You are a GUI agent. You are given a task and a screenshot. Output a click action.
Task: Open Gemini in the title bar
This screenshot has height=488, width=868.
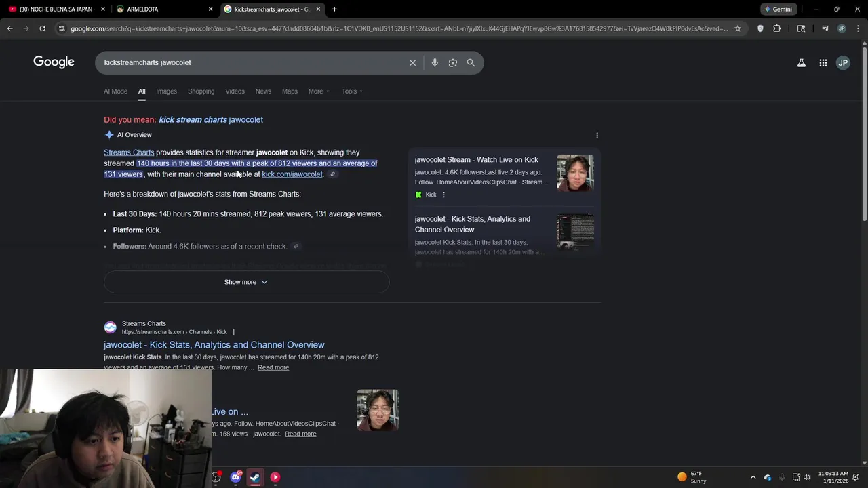click(778, 9)
